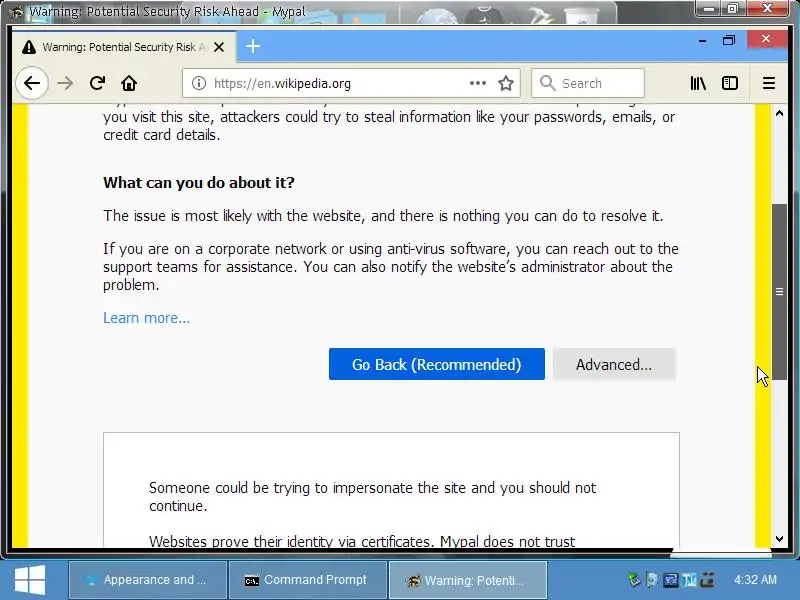Viewport: 800px width, 600px height.
Task: Minimize the inner Mypal browser window
Action: point(703,40)
